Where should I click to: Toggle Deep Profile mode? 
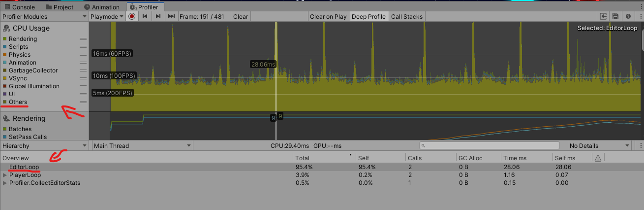pos(368,16)
